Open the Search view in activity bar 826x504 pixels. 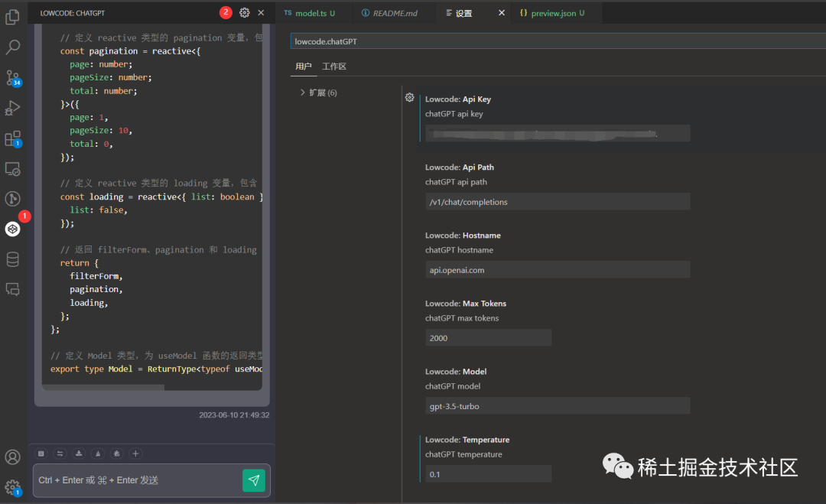coord(13,47)
